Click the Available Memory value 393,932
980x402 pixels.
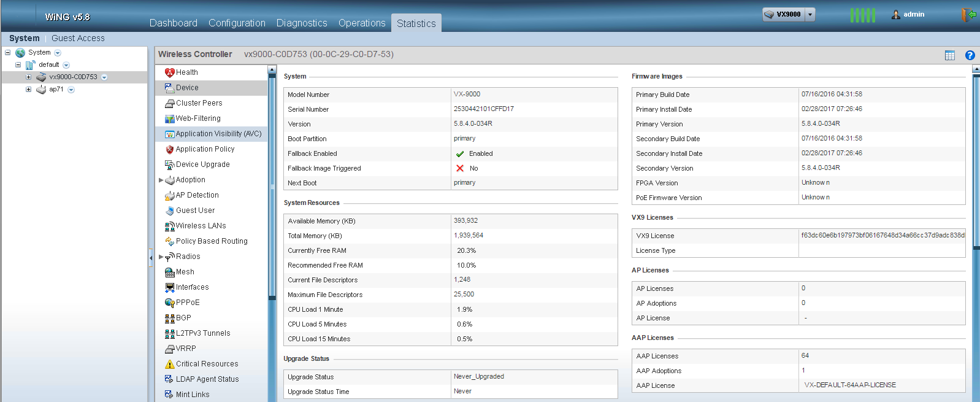pyautogui.click(x=465, y=221)
